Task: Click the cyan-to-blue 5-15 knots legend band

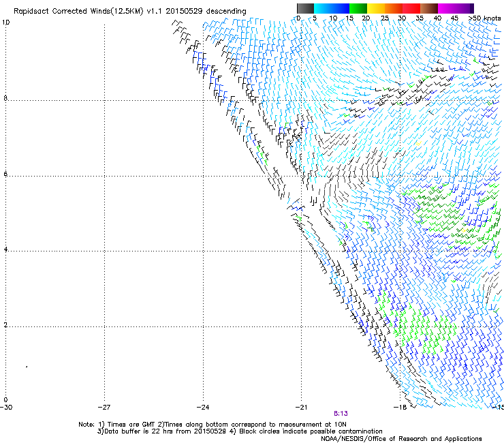Action: (332, 8)
